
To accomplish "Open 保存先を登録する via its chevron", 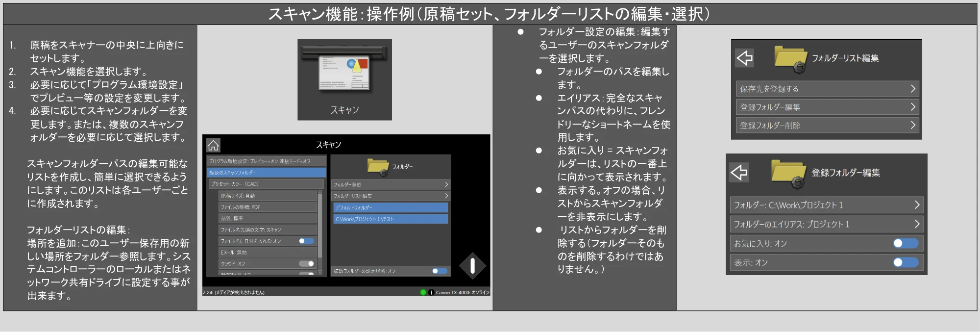I will 913,89.
